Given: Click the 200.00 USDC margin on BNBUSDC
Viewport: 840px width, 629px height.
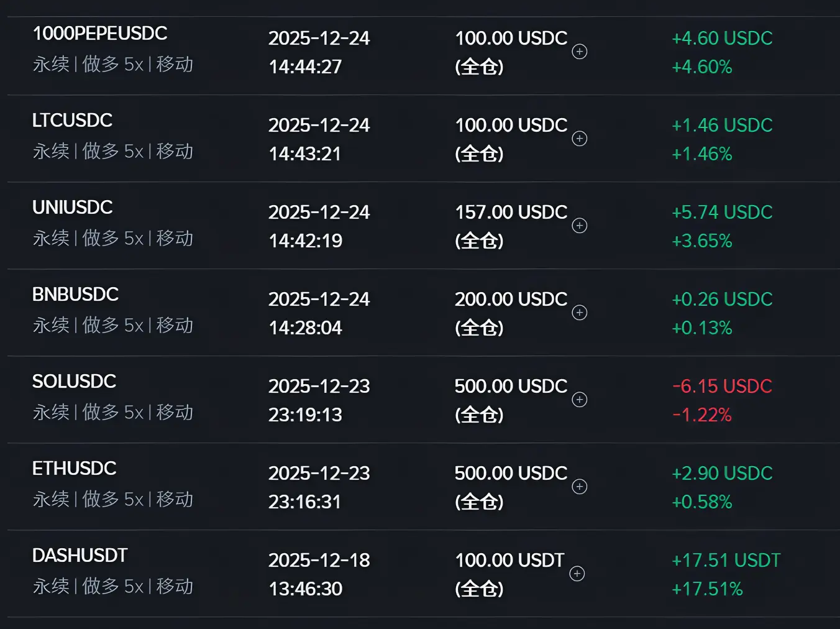Looking at the screenshot, I should 511,300.
